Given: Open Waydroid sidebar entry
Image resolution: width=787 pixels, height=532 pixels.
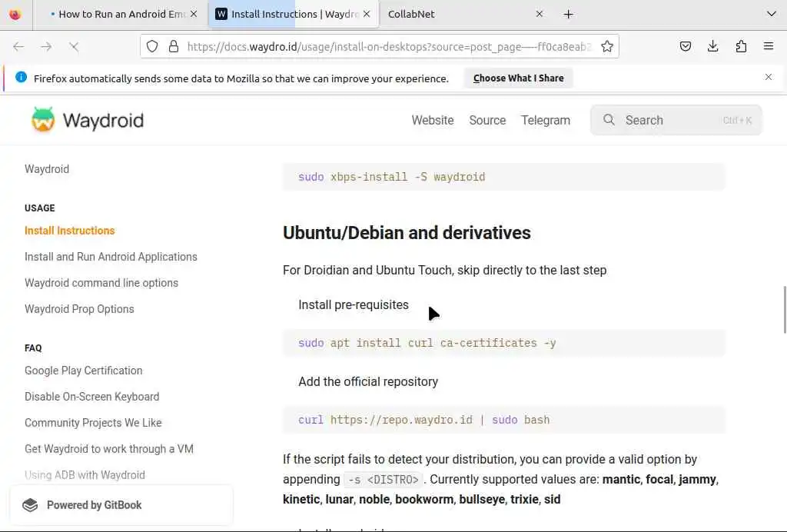Looking at the screenshot, I should click(47, 169).
